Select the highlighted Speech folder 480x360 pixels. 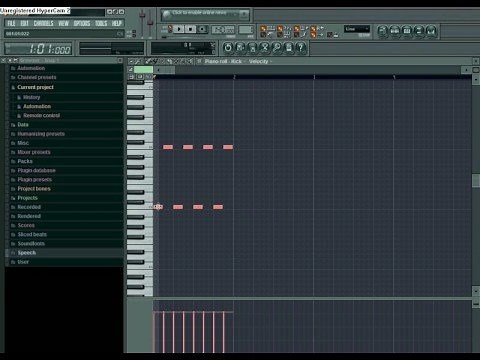64,253
